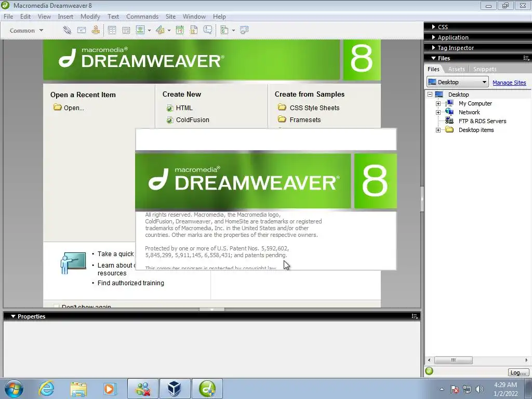Click the Dreamweaver taskbar icon

207,389
